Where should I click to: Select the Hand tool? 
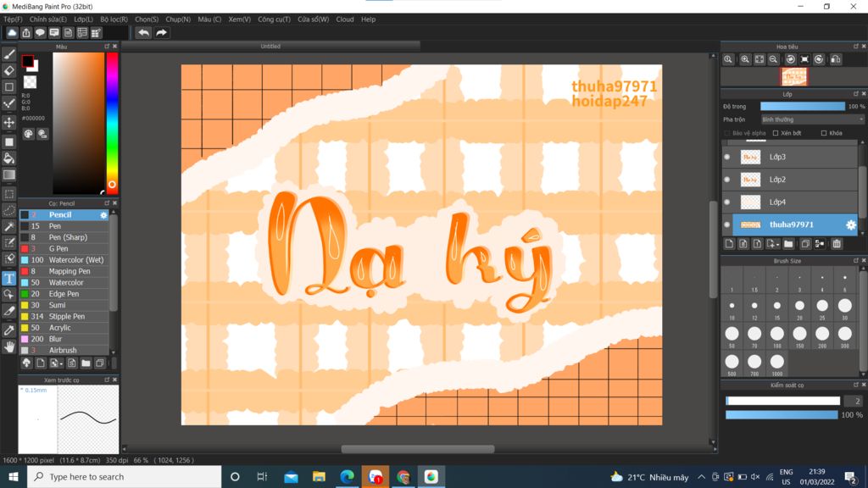pos(9,347)
